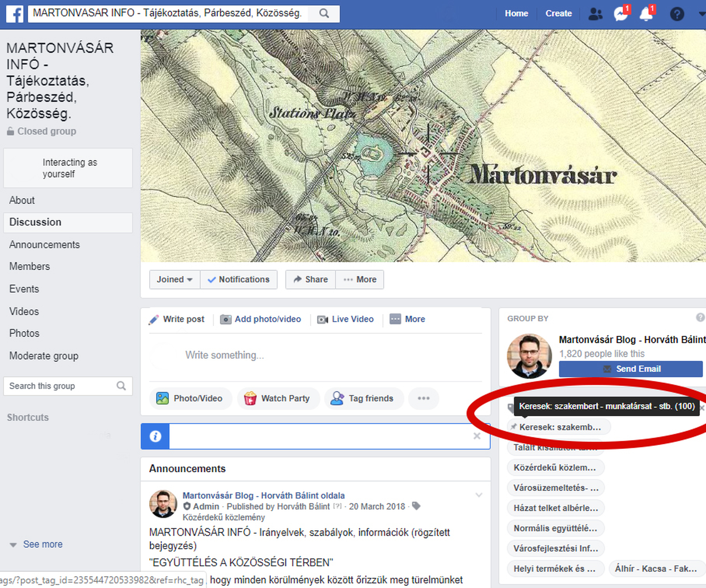Open the About section

pos(22,200)
